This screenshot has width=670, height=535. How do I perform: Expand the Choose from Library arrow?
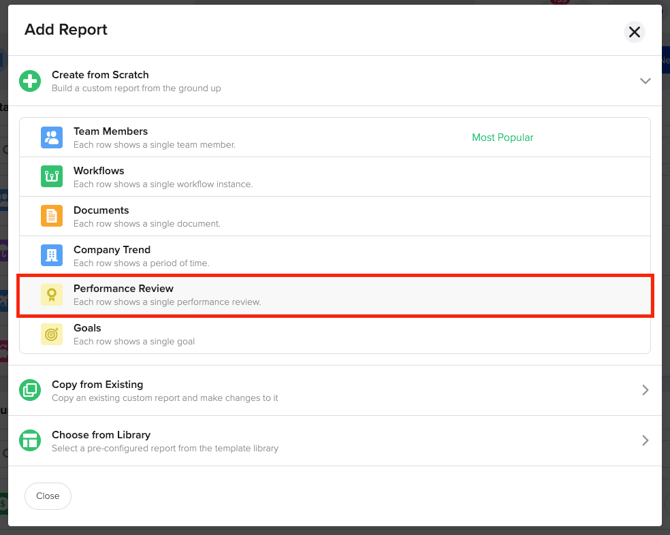[x=645, y=441]
